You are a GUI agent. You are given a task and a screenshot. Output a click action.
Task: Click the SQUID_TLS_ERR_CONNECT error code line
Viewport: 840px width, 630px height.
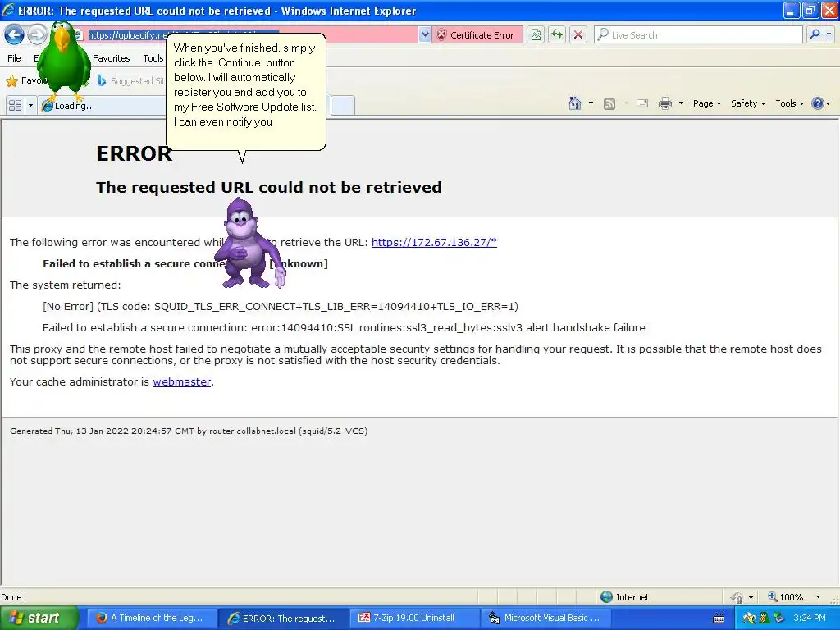[281, 307]
